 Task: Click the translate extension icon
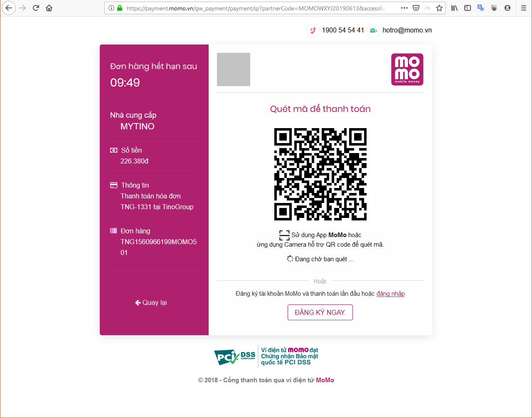pos(481,8)
